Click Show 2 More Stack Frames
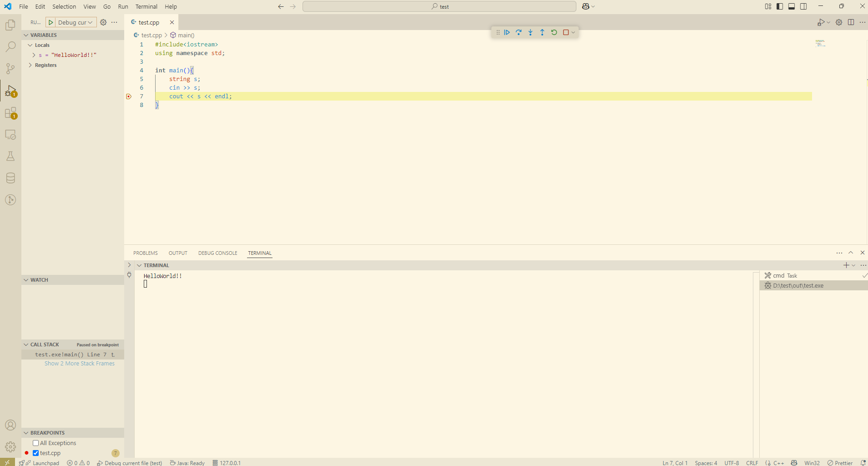Viewport: 868px width, 466px height. 79,363
